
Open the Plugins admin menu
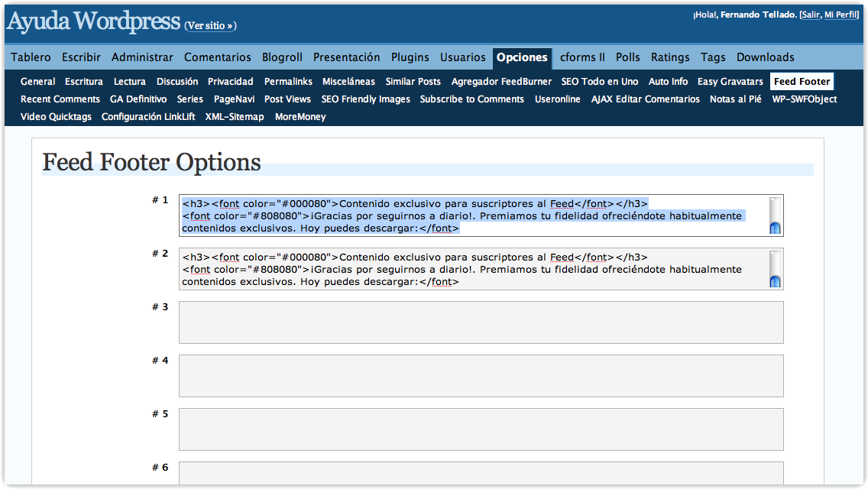tap(410, 57)
